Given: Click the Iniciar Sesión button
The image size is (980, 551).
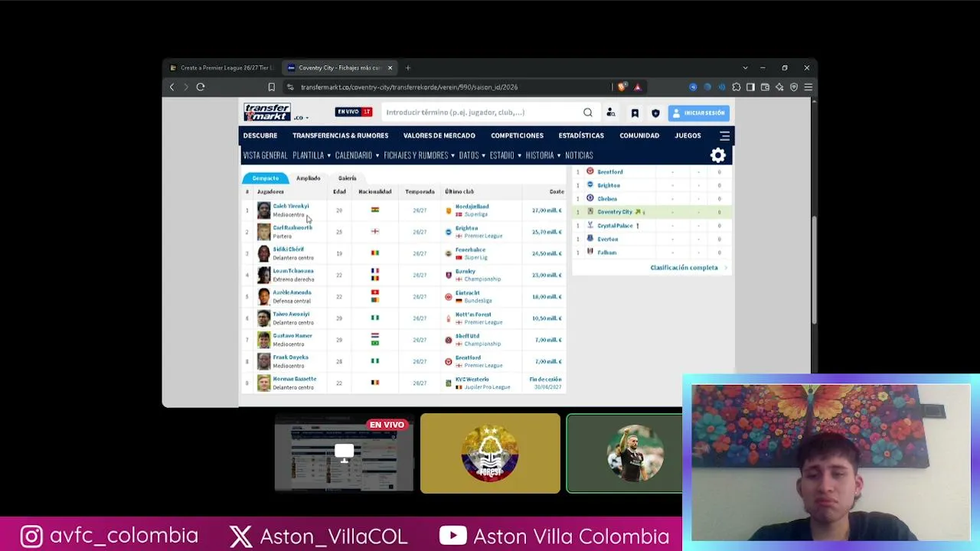Looking at the screenshot, I should [x=699, y=113].
